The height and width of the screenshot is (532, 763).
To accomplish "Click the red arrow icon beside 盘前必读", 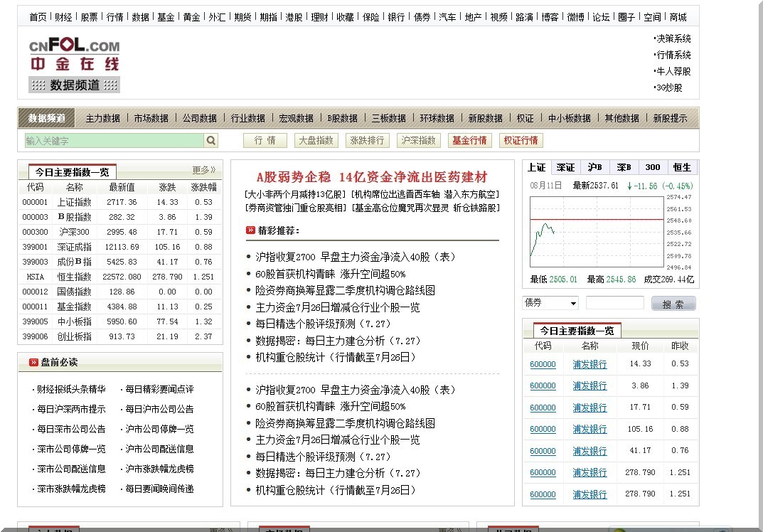I will click(x=33, y=363).
